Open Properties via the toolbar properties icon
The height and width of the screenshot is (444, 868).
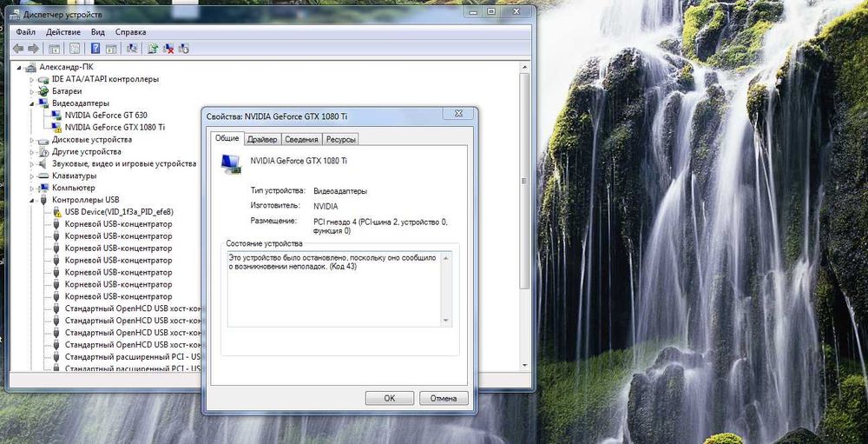point(75,49)
